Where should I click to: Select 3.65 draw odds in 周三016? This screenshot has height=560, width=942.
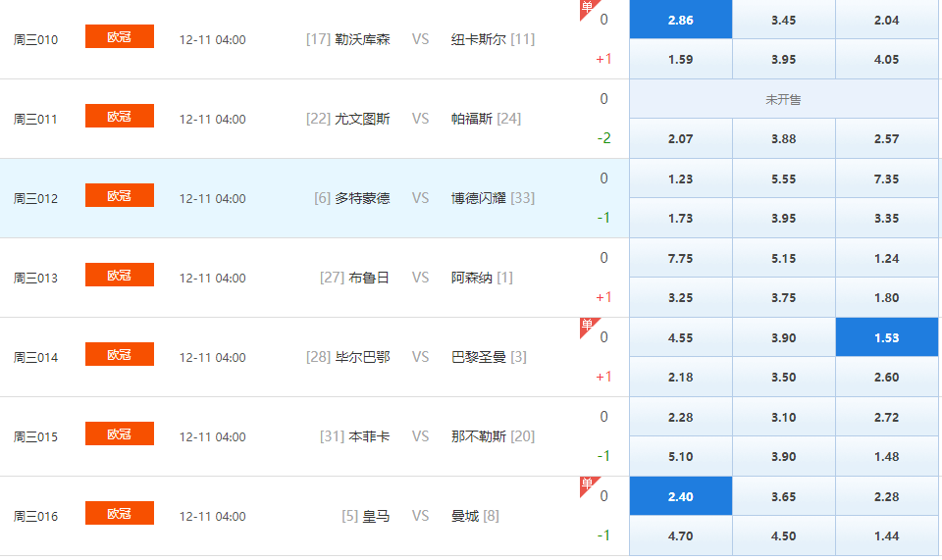click(x=783, y=496)
